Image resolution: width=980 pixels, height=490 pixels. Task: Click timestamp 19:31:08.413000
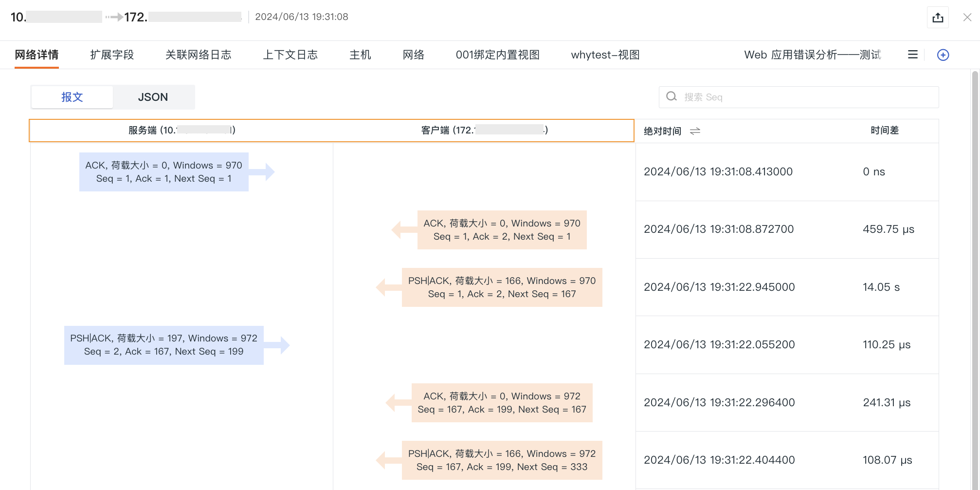point(718,171)
